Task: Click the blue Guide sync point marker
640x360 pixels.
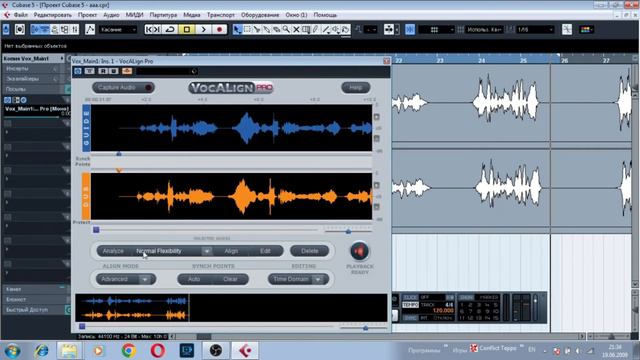Action: pyautogui.click(x=119, y=154)
